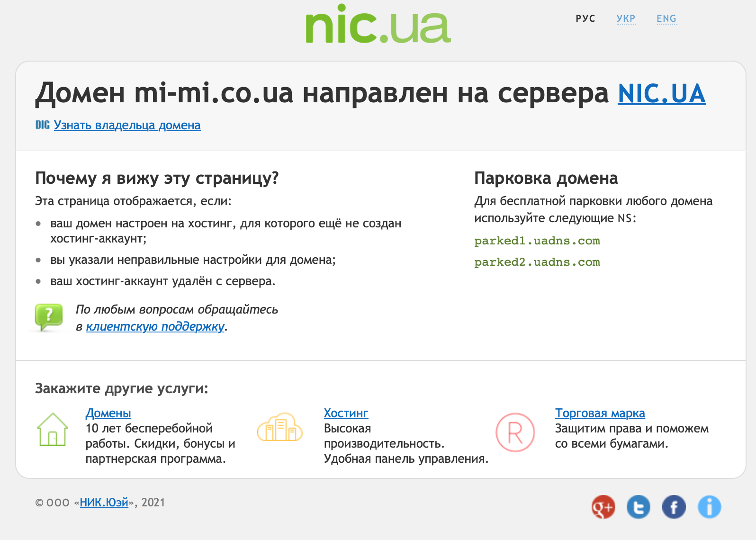Open 'Узнать владельца домена' link
The image size is (756, 540).
coord(127,125)
